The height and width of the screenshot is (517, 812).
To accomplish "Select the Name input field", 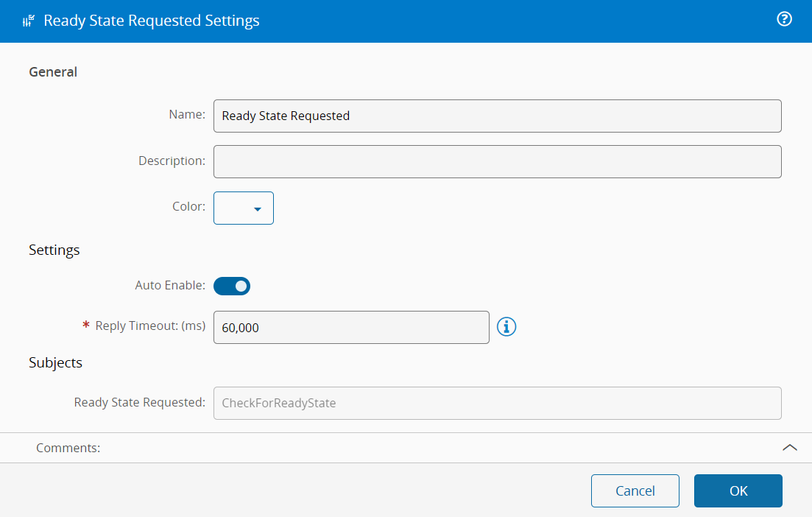I will (497, 116).
